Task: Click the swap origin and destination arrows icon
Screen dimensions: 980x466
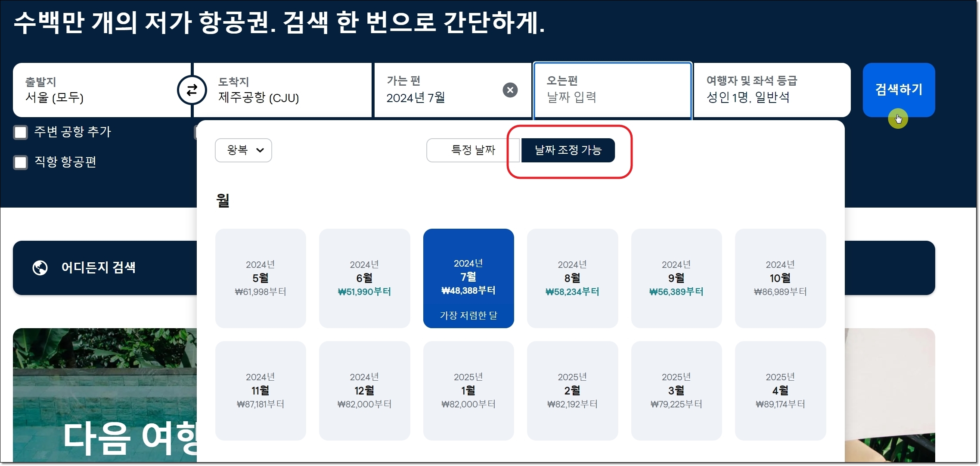Action: point(192,90)
